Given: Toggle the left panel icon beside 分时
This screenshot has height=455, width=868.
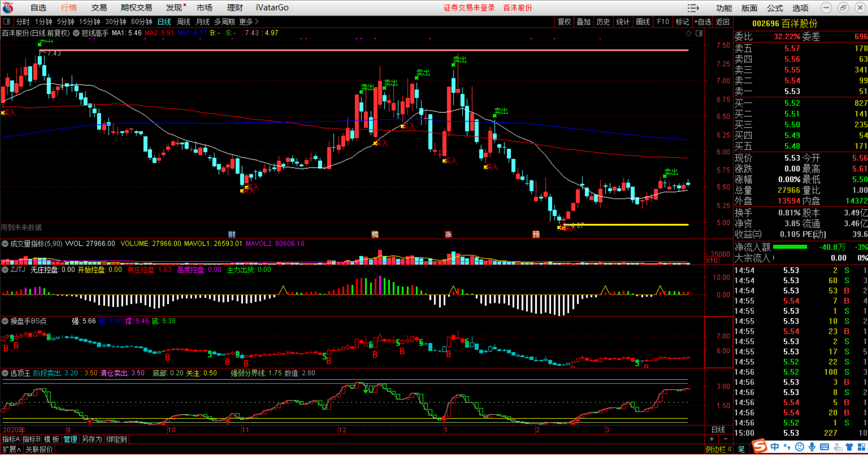Looking at the screenshot, I should pyautogui.click(x=7, y=21).
